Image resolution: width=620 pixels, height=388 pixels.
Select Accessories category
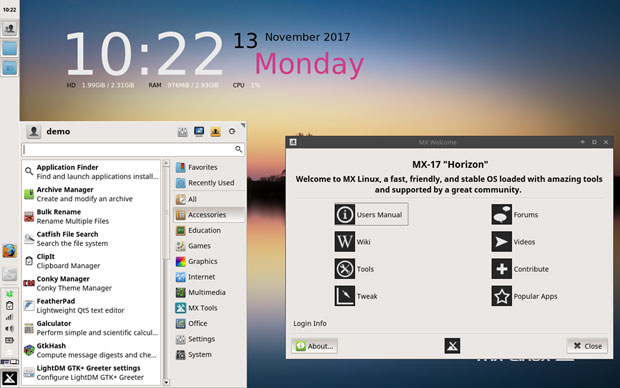(209, 214)
